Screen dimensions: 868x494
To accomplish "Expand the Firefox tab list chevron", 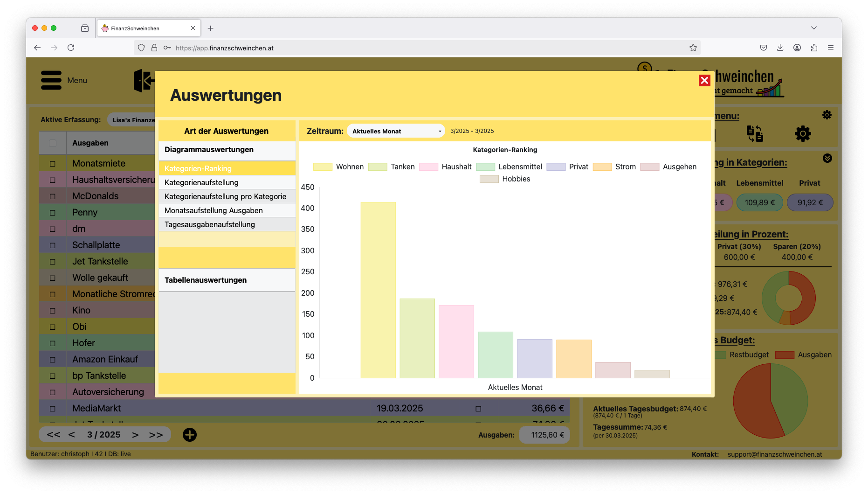I will (814, 28).
